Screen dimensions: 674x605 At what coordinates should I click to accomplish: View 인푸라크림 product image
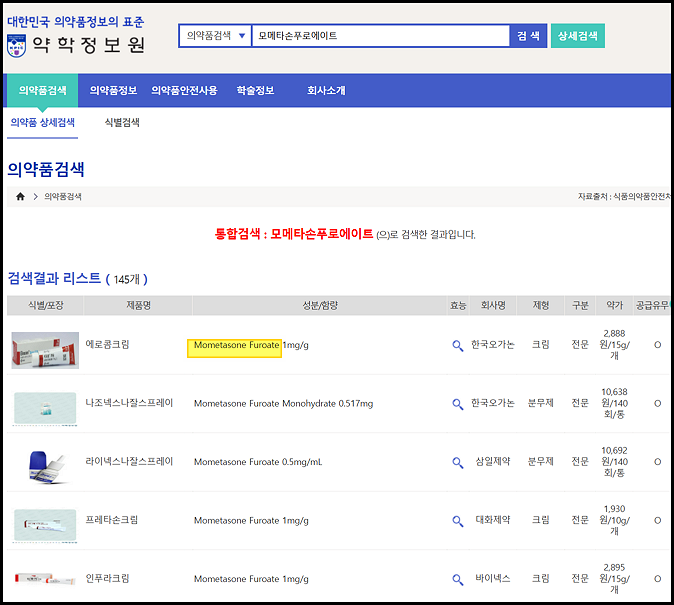[x=45, y=579]
